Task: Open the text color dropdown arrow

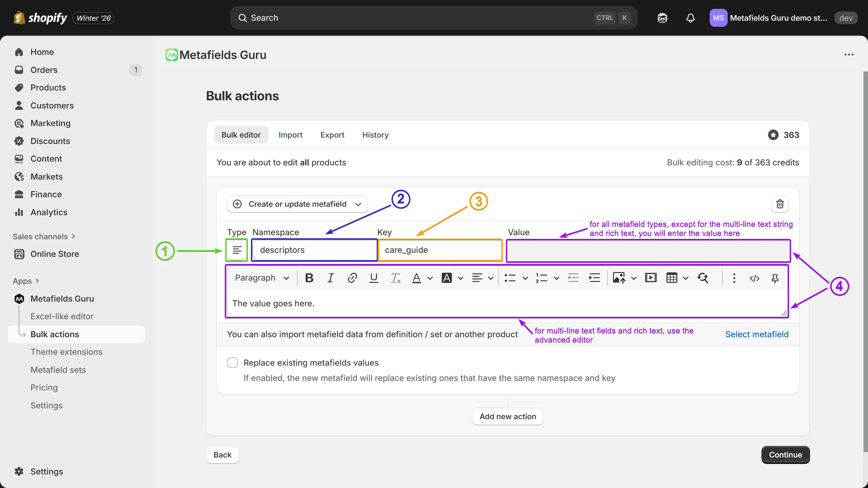Action: click(x=430, y=278)
